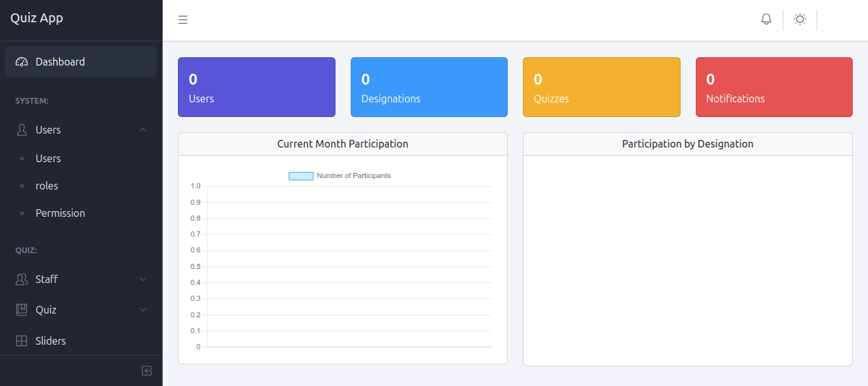Expand the Quiz menu chevron
The height and width of the screenshot is (386, 868).
[x=143, y=310]
